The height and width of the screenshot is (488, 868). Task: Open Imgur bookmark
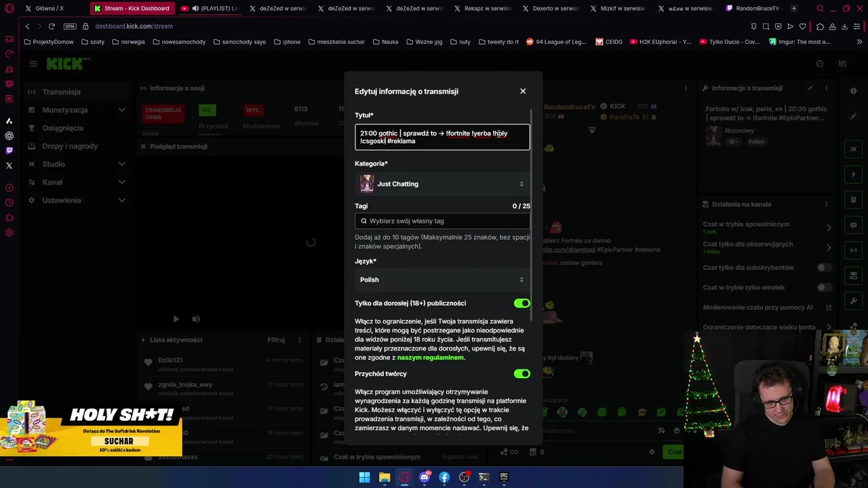tap(800, 41)
